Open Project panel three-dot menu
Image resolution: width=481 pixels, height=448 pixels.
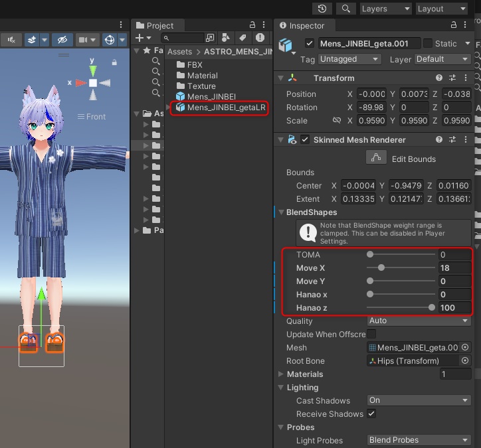pyautogui.click(x=264, y=25)
